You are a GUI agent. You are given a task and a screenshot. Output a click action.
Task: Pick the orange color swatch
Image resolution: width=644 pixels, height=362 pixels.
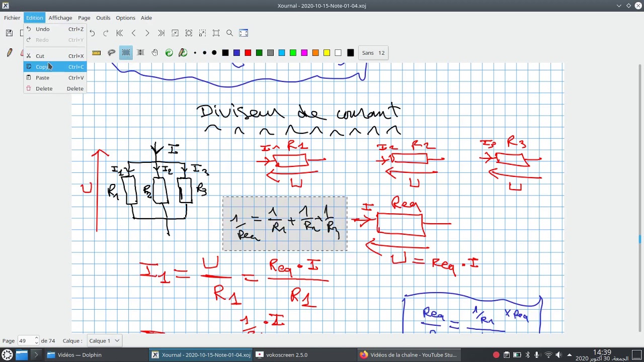315,53
